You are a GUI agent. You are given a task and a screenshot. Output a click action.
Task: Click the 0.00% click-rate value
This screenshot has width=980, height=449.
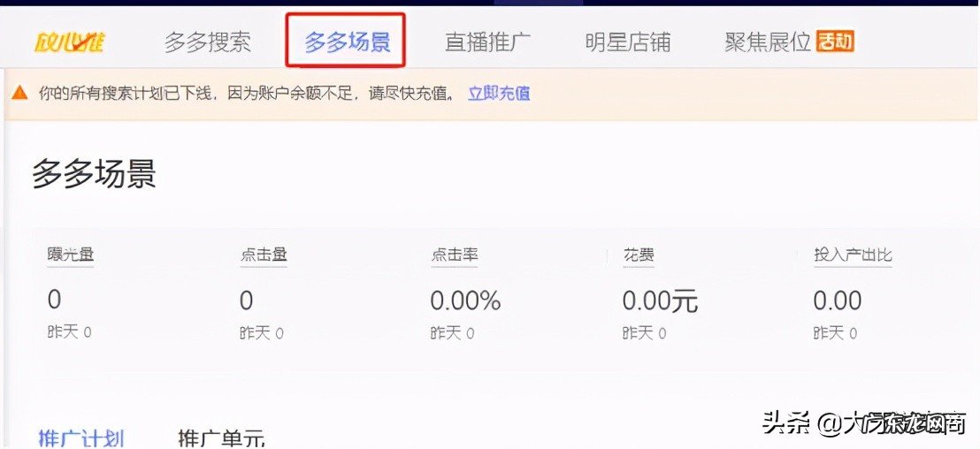pos(465,301)
